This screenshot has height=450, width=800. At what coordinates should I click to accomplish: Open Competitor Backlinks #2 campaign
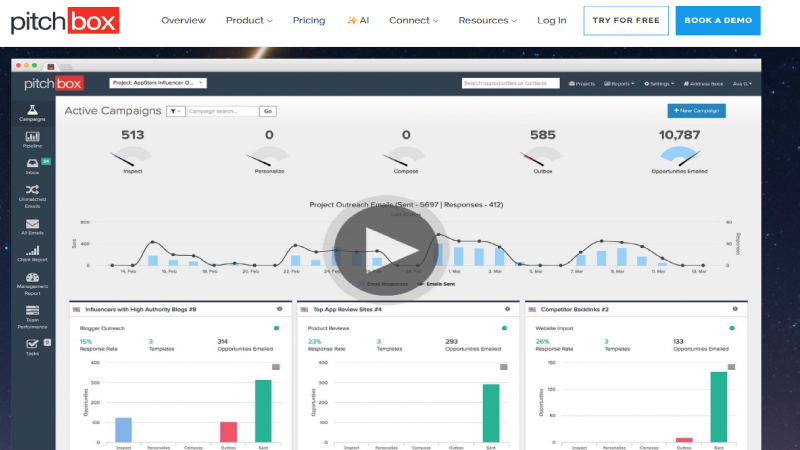tap(574, 310)
